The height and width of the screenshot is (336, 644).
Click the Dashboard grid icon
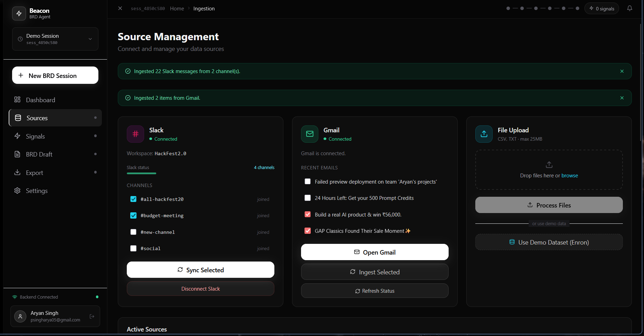17,99
